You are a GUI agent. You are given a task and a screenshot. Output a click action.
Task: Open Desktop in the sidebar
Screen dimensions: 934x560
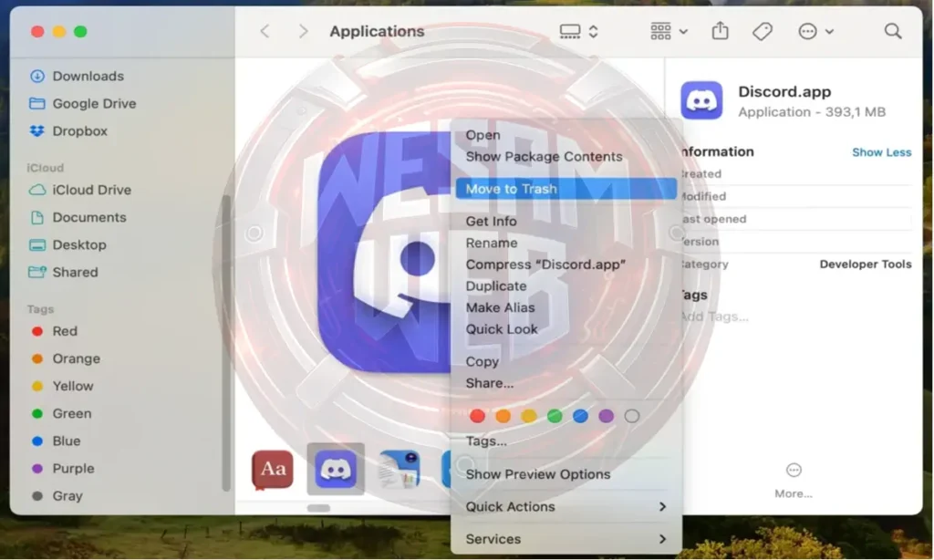click(x=67, y=244)
